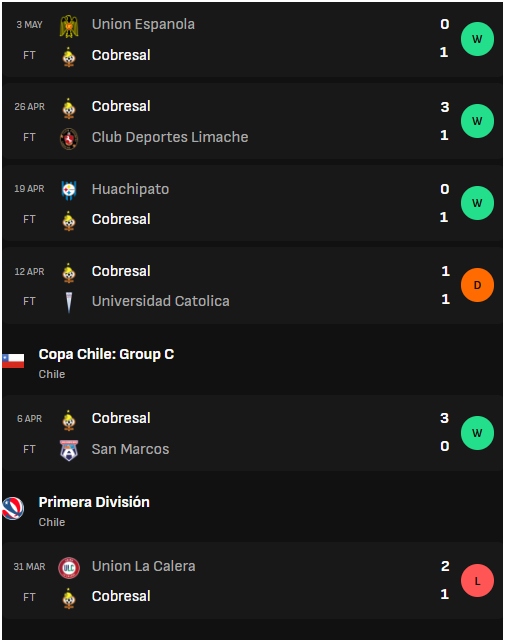Image resolution: width=505 pixels, height=642 pixels.
Task: Open the Primera División heading link
Action: [94, 502]
